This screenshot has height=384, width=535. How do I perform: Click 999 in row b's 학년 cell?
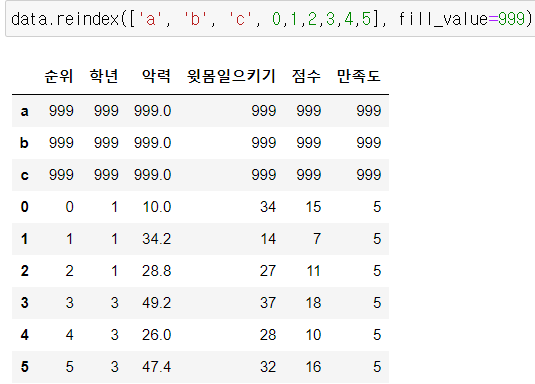[106, 143]
